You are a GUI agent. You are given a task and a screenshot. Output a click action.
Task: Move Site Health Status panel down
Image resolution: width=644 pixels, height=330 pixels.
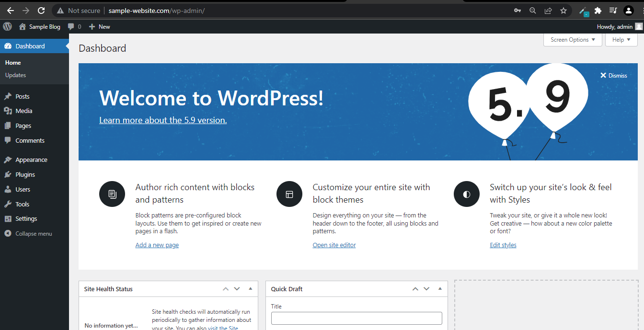[x=237, y=289]
